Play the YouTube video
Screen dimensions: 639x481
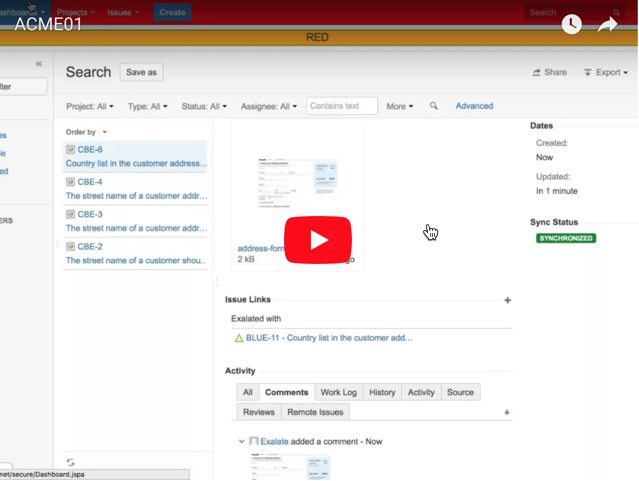coord(318,240)
